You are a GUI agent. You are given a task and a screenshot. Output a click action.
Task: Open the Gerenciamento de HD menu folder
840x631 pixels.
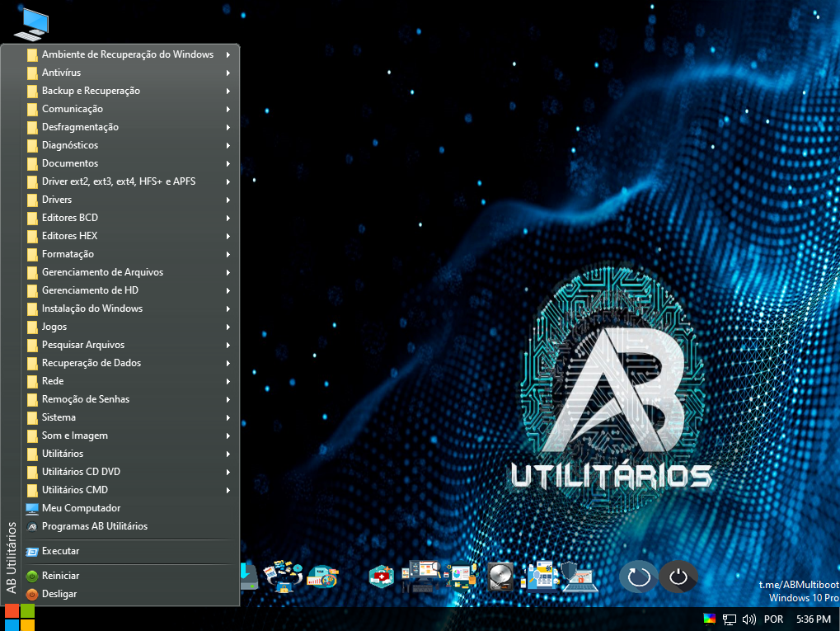90,290
